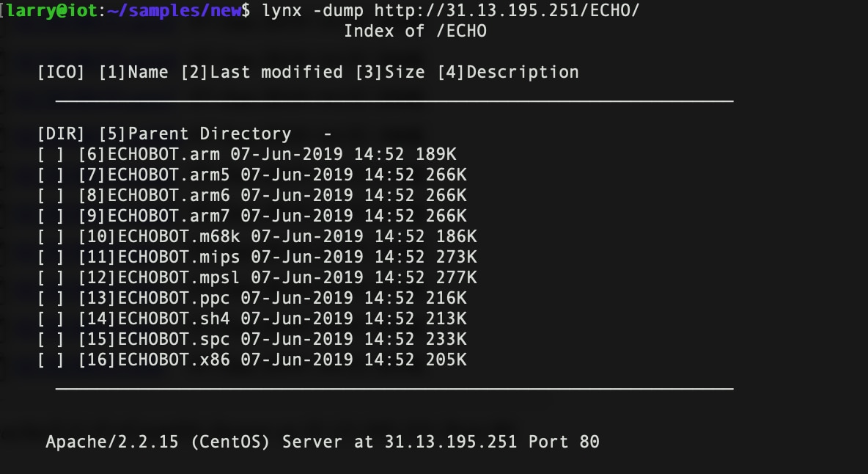Open the ECHOBOT.spc file entry
The height and width of the screenshot is (474, 868).
click(x=174, y=340)
